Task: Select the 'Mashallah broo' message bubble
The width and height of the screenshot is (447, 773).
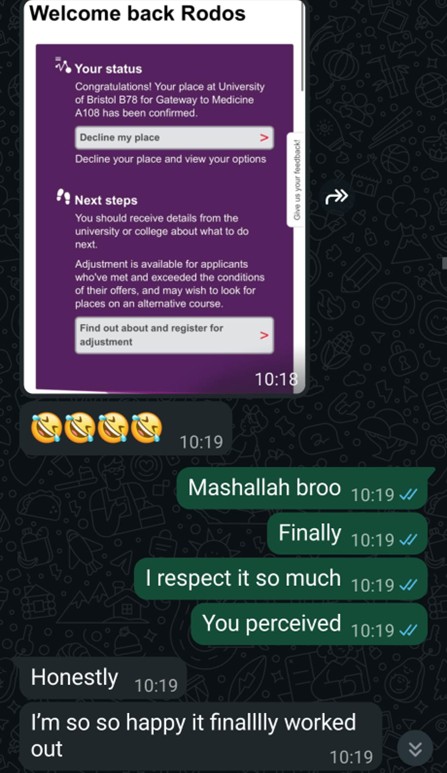Action: [302, 488]
